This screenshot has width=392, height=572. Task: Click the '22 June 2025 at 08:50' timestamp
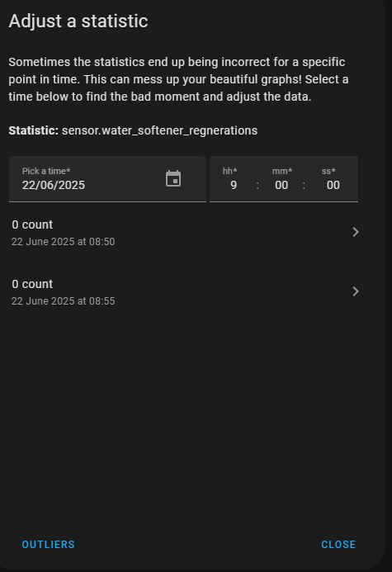63,242
